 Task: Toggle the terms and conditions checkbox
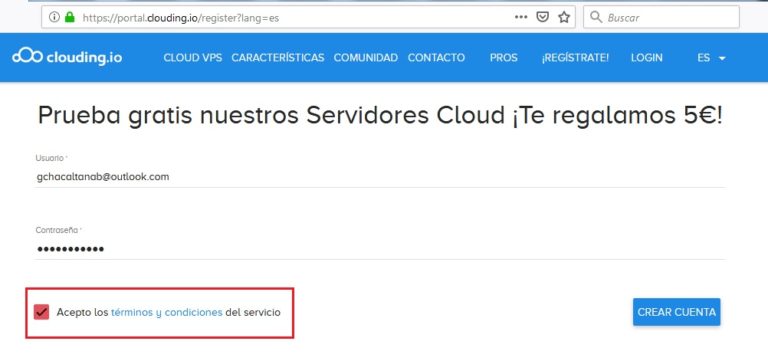tap(42, 312)
